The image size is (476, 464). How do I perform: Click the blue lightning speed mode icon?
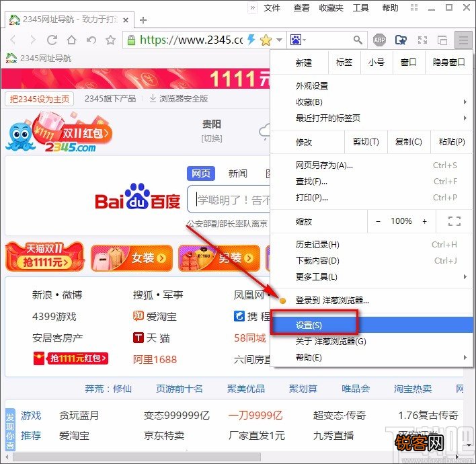(251, 40)
